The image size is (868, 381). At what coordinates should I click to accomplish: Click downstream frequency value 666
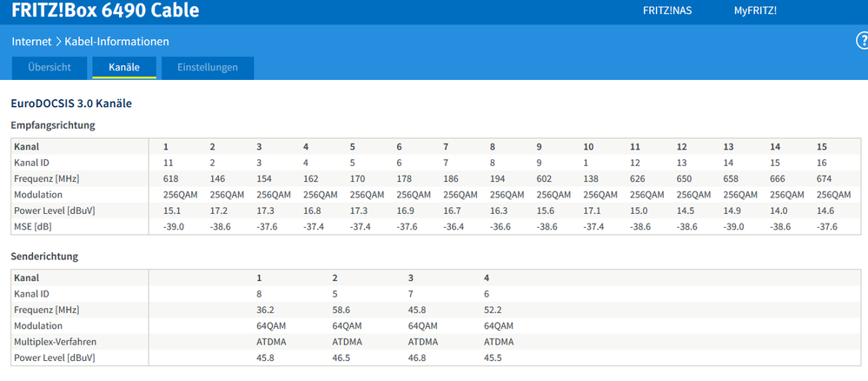[777, 178]
